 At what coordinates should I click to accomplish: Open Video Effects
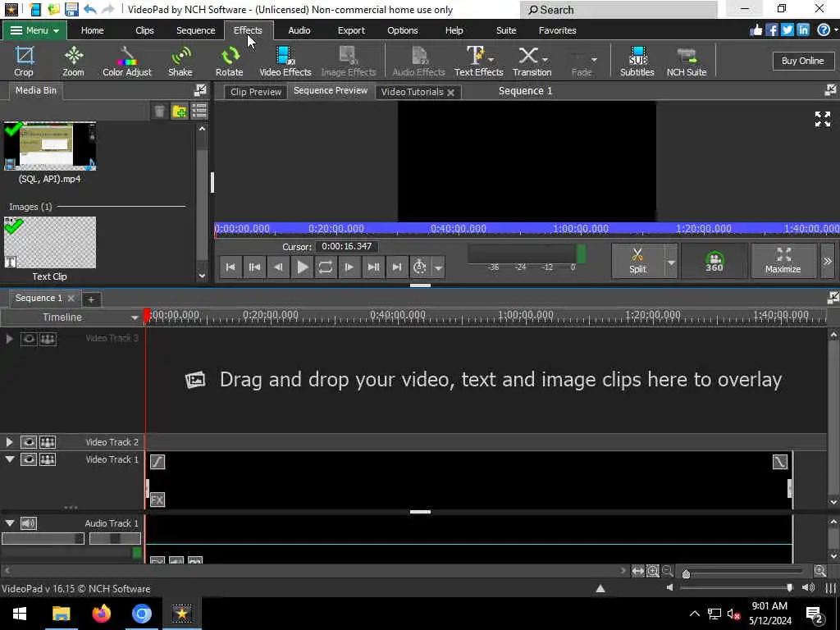(285, 61)
